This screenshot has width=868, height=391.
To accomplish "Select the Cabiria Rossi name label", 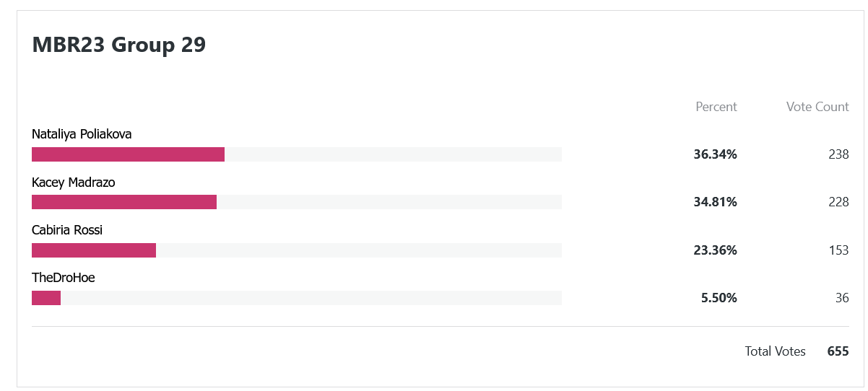I will coord(67,230).
